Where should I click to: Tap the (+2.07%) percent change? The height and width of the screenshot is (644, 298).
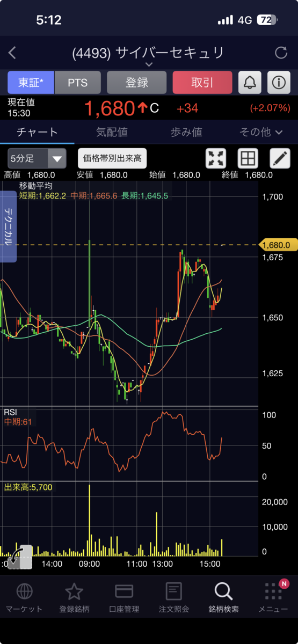(x=270, y=108)
